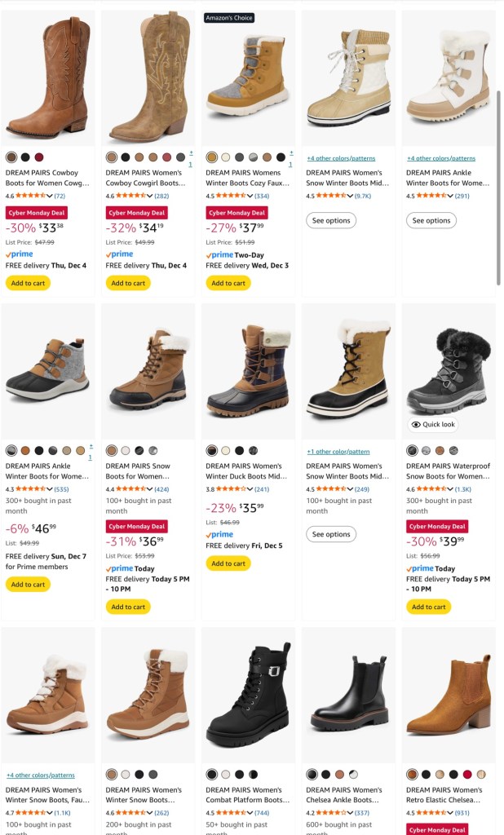The image size is (504, 835).
Task: Open the Waterproof Snow Boots product title
Action: (448, 471)
